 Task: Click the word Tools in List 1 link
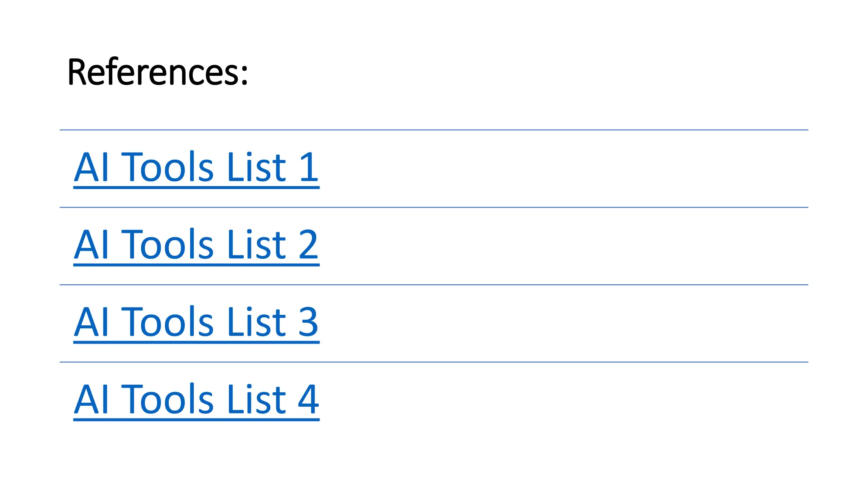point(167,167)
